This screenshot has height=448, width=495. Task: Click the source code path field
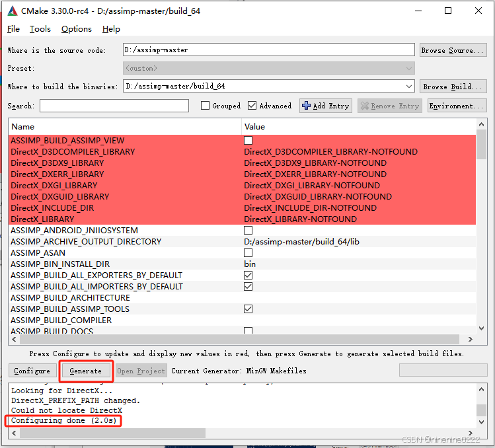click(269, 50)
